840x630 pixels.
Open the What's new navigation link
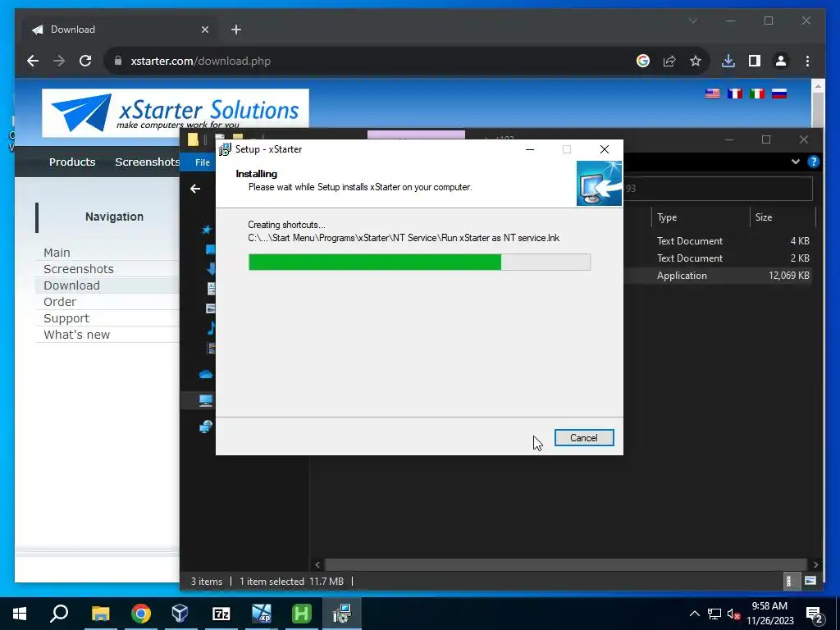[x=76, y=335]
